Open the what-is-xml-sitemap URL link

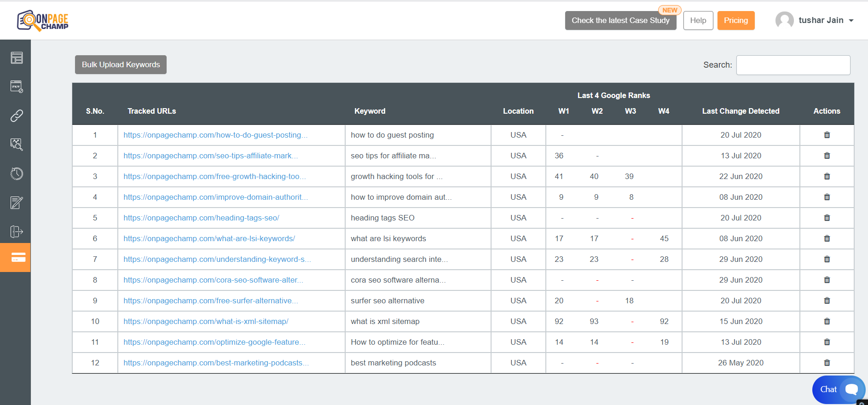click(x=206, y=321)
